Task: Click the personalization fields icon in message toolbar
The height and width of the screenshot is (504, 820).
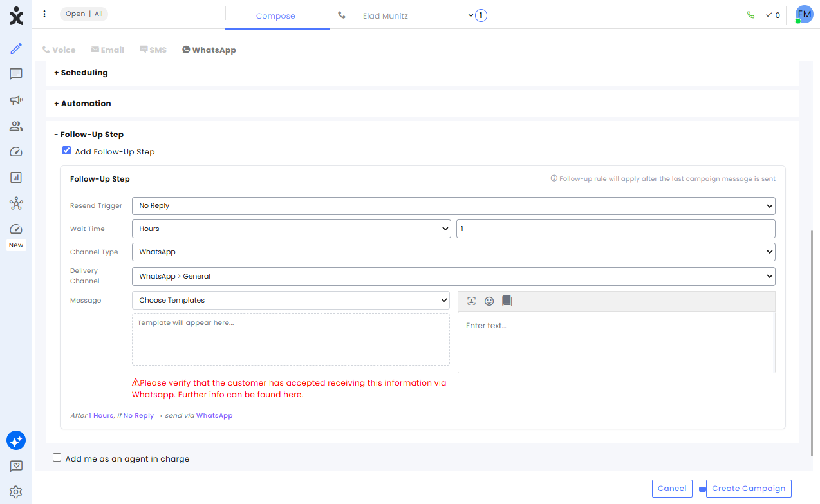Action: (471, 301)
